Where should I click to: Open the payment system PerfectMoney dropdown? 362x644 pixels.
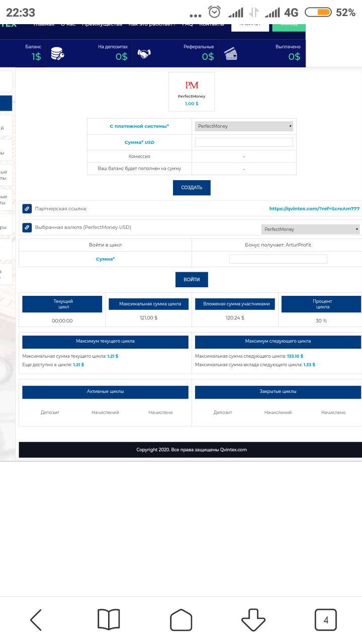pyautogui.click(x=244, y=126)
